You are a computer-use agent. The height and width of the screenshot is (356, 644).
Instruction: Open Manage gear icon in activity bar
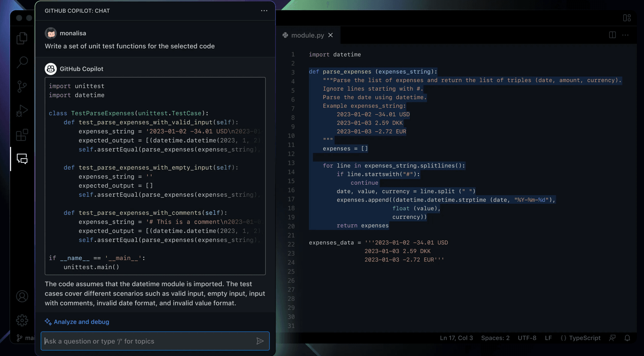pos(22,320)
